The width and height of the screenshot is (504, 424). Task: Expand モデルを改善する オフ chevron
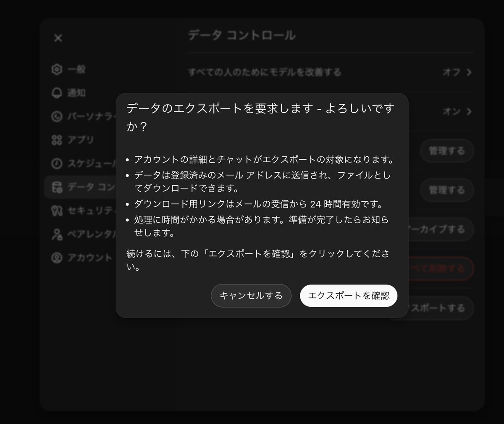tap(469, 72)
